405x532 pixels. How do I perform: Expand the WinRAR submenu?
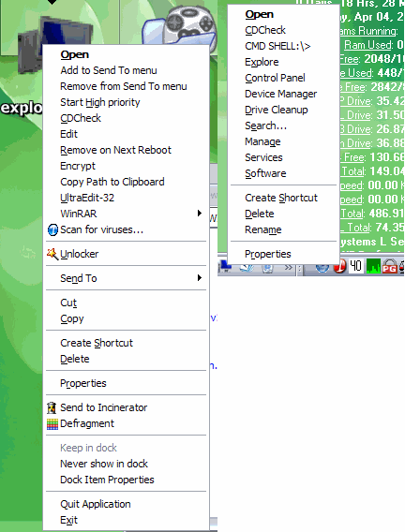[x=126, y=214]
